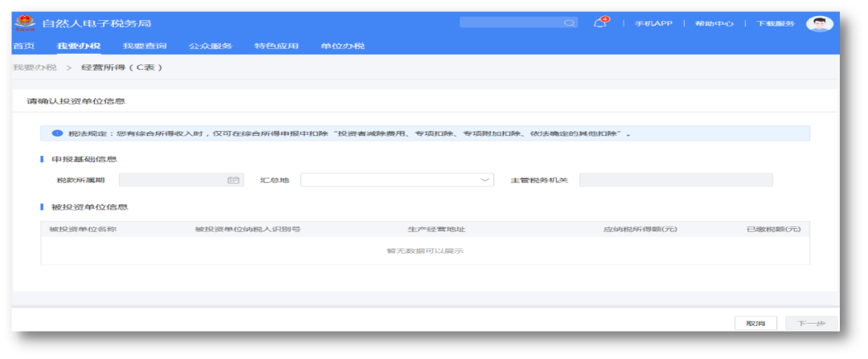Open calendar picker for 税款所属期
The width and height of the screenshot is (868, 359).
pyautogui.click(x=233, y=180)
